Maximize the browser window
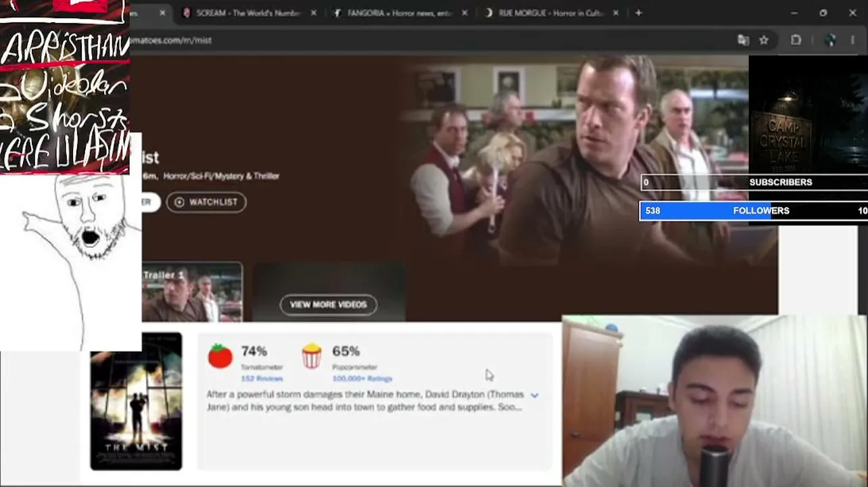The width and height of the screenshot is (868, 487). coord(823,13)
